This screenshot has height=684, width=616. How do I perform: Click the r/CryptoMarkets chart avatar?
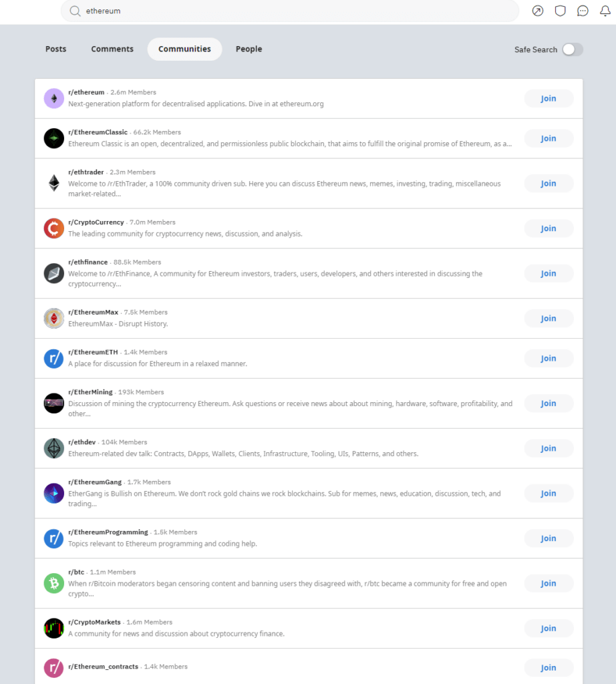[x=53, y=629]
